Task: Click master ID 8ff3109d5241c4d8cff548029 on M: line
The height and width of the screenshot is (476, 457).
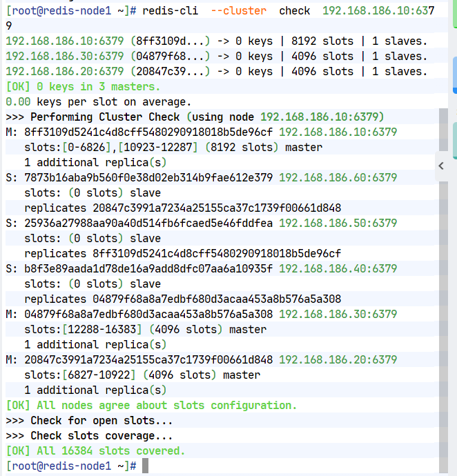Action: (148, 132)
